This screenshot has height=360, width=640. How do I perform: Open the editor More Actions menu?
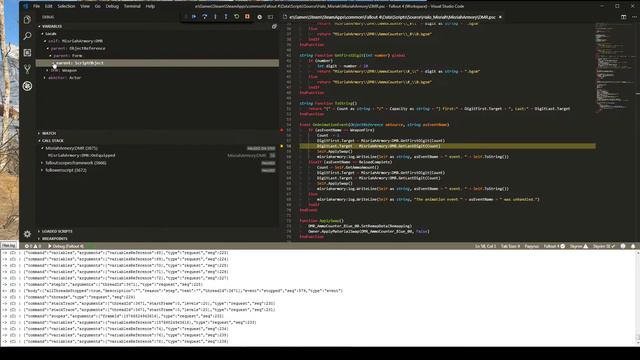pos(634,17)
